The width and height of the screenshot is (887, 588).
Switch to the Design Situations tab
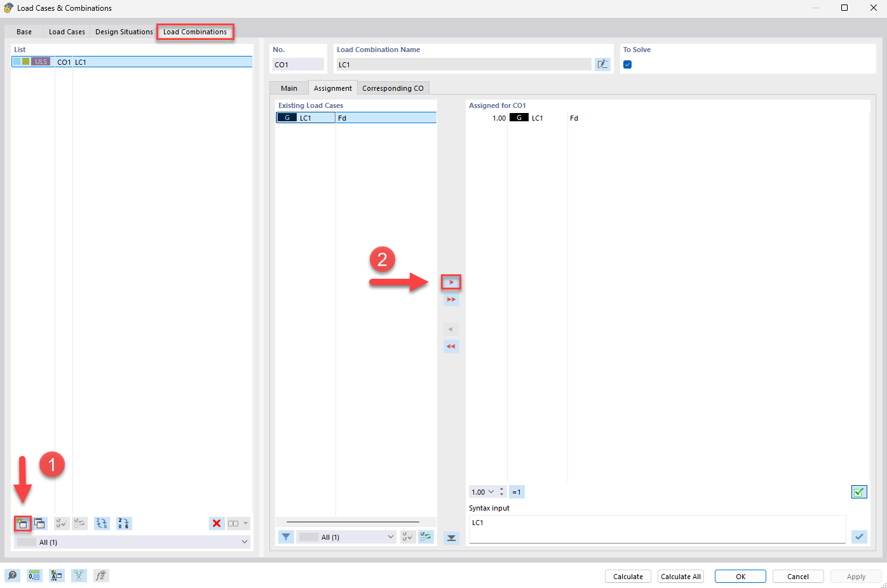[x=123, y=31]
